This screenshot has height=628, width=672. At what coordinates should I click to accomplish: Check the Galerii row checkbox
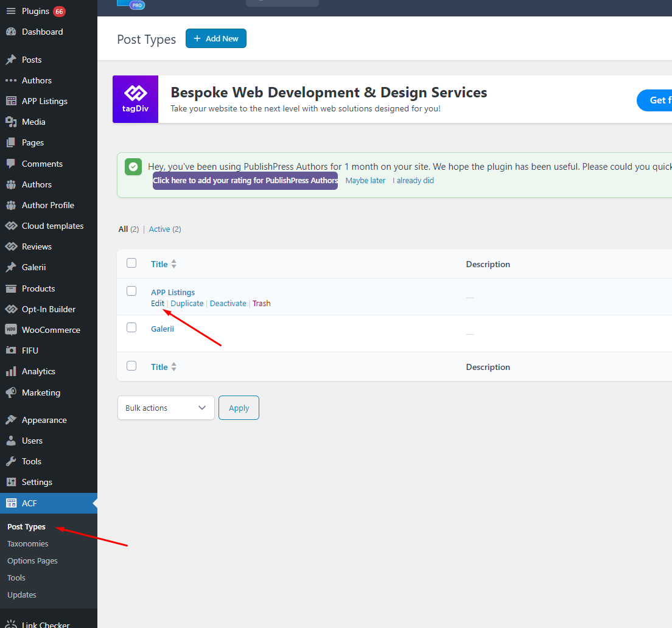131,327
